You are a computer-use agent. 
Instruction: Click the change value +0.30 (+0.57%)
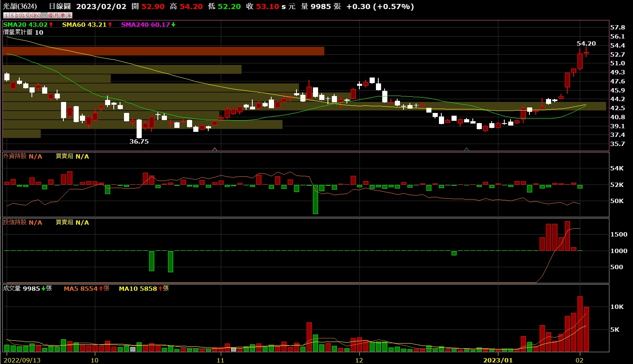pyautogui.click(x=380, y=7)
